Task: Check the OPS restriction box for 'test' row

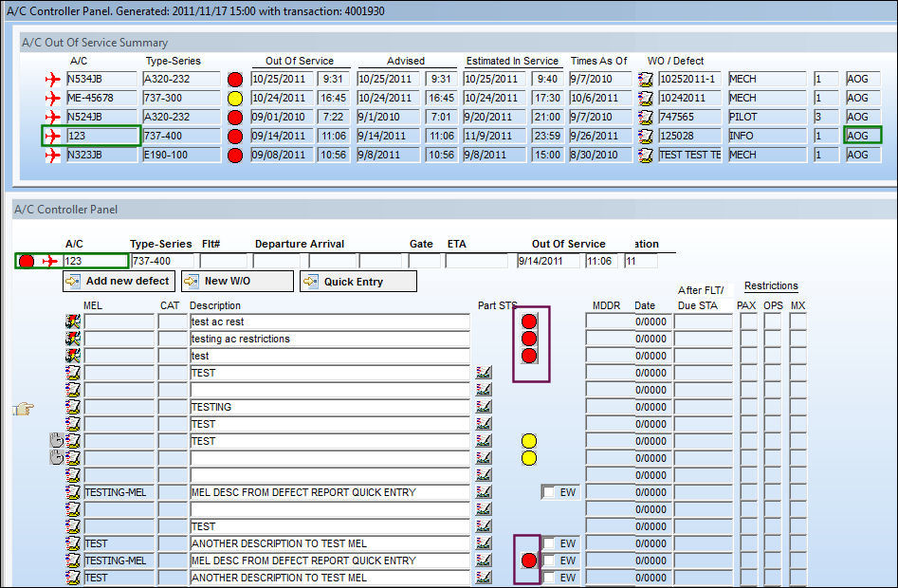Action: pos(772,356)
